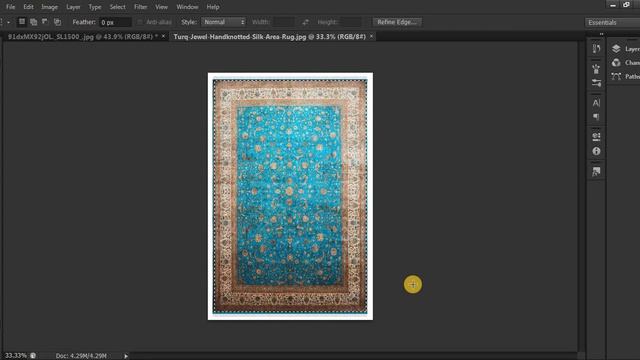Click the Height input field
640x360 pixels.
[x=351, y=22]
